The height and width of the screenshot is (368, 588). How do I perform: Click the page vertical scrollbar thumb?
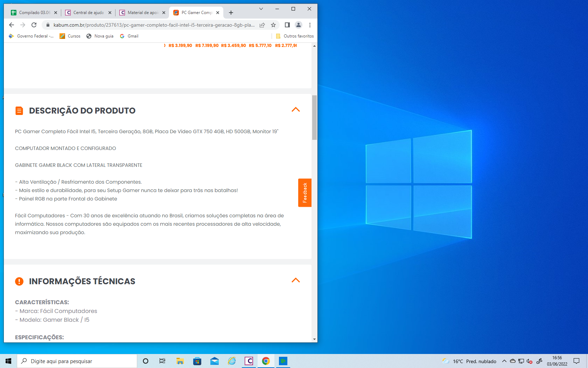pyautogui.click(x=314, y=117)
